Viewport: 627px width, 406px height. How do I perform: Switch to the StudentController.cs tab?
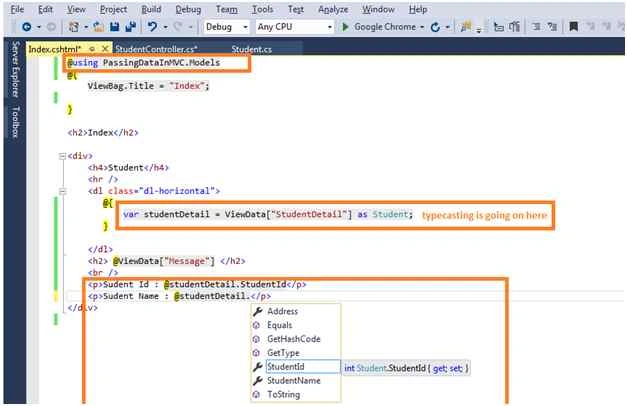pos(156,49)
